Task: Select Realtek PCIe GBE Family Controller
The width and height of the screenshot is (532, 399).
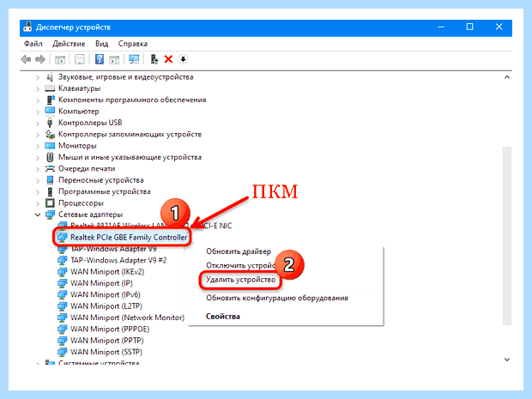Action: coord(129,237)
